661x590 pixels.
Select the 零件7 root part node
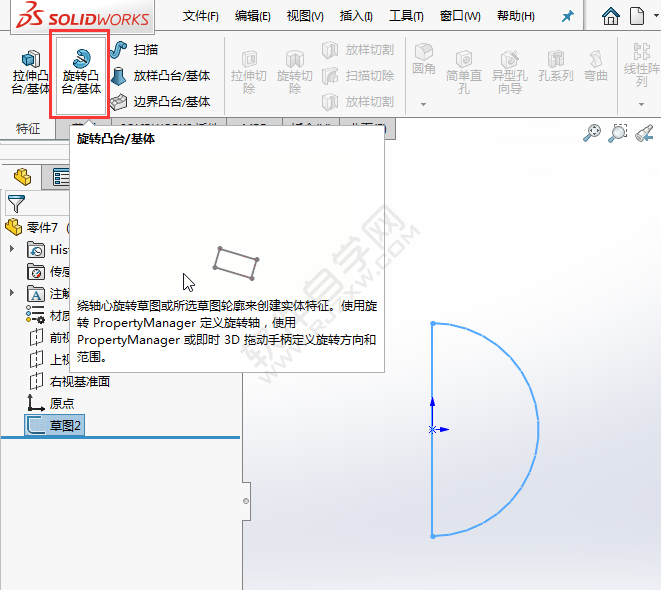pyautogui.click(x=37, y=228)
